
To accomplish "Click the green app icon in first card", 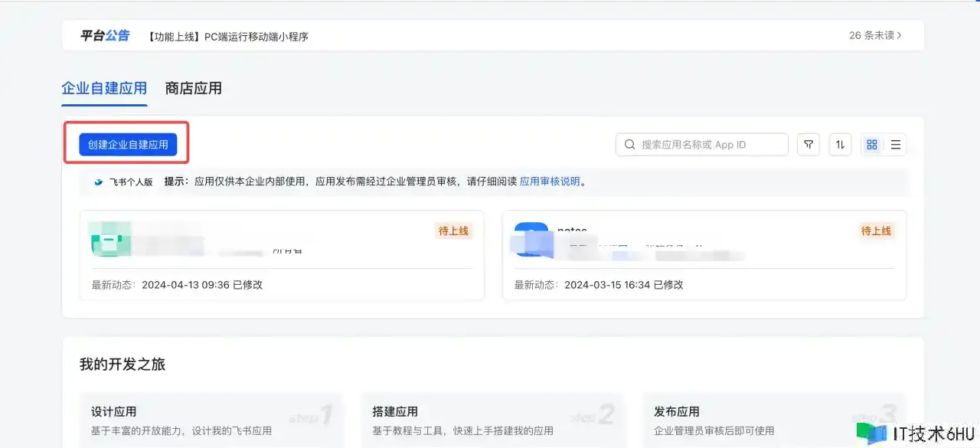I will (x=106, y=238).
